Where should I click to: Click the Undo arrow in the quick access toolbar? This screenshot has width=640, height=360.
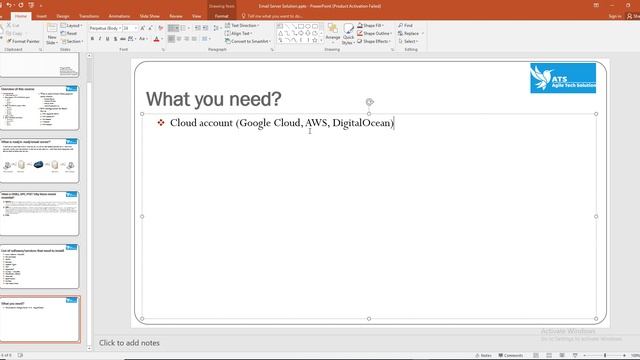pos(9,5)
